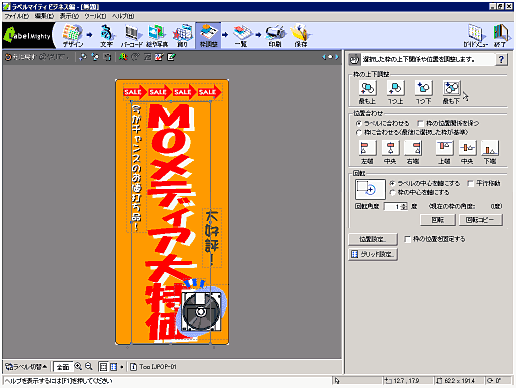Open the ファイル (File) menu
This screenshot has width=516, height=388.
coord(17,16)
